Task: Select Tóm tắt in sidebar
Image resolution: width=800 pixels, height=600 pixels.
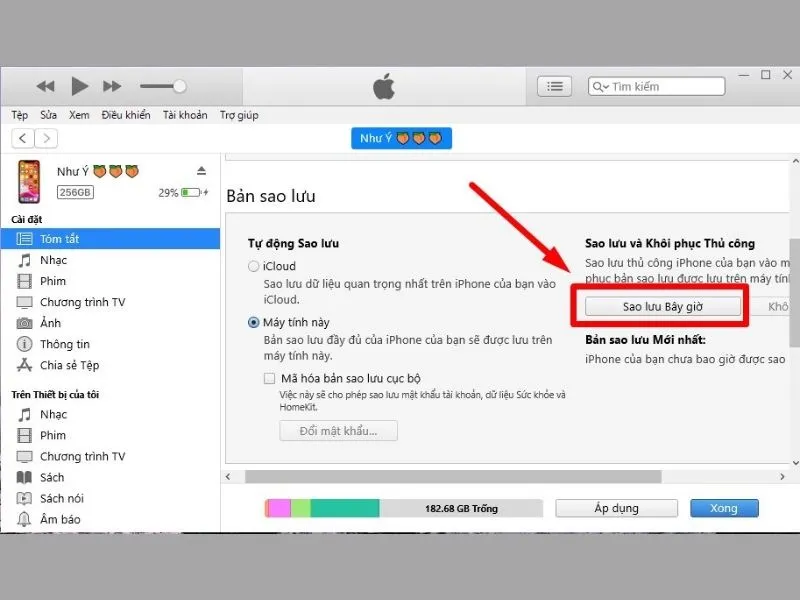Action: [111, 239]
